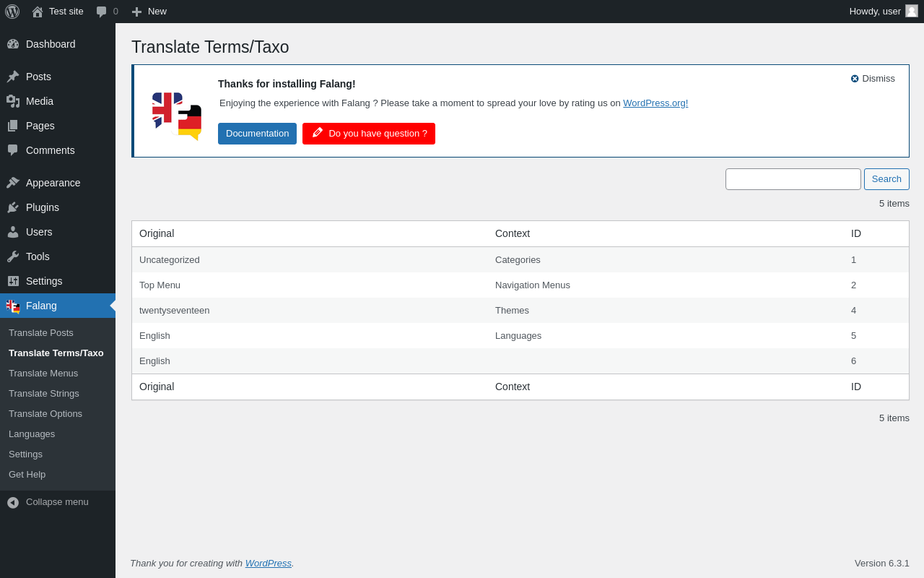Click the Dashboard gauge icon

click(x=13, y=44)
